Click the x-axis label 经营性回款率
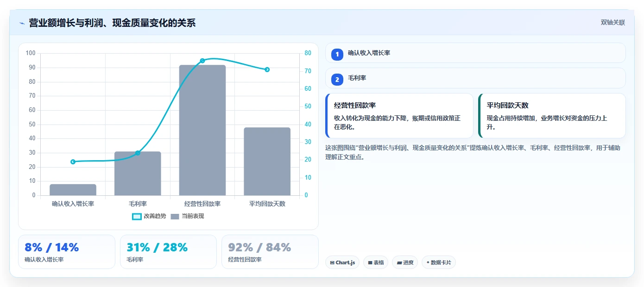The height and width of the screenshot is (287, 644). pos(202,204)
